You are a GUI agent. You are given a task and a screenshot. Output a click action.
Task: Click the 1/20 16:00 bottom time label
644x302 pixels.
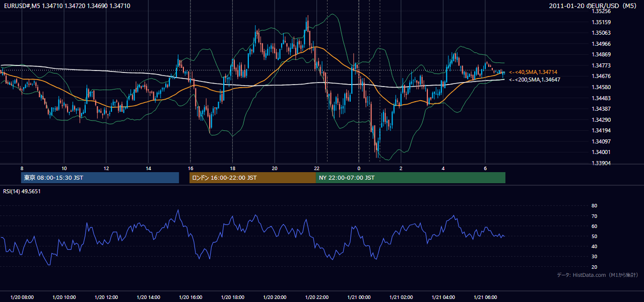point(190,297)
